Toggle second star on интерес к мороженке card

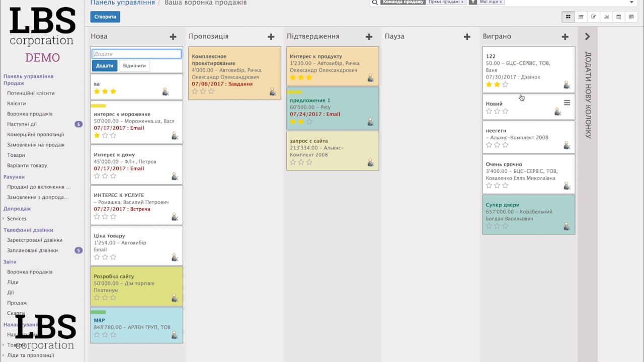point(105,135)
